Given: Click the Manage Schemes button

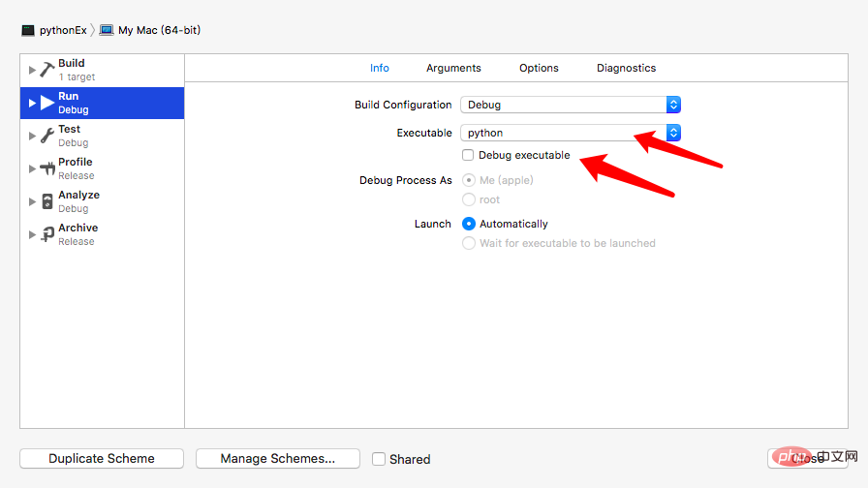Looking at the screenshot, I should click(x=277, y=459).
